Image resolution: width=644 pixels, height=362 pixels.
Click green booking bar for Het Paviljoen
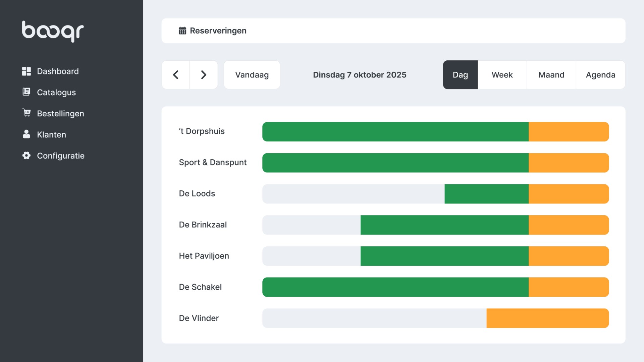tap(444, 256)
